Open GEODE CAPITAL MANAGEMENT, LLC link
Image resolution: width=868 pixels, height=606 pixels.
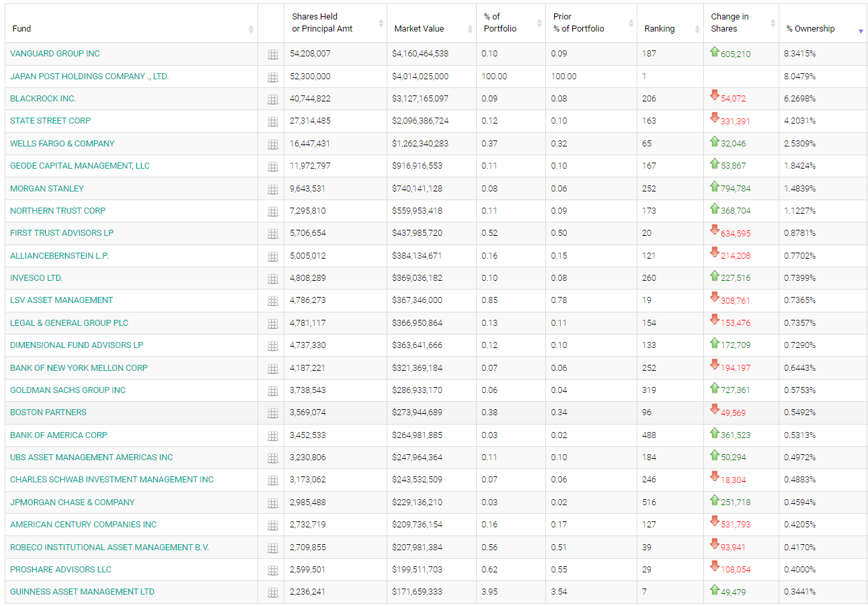pyautogui.click(x=80, y=166)
